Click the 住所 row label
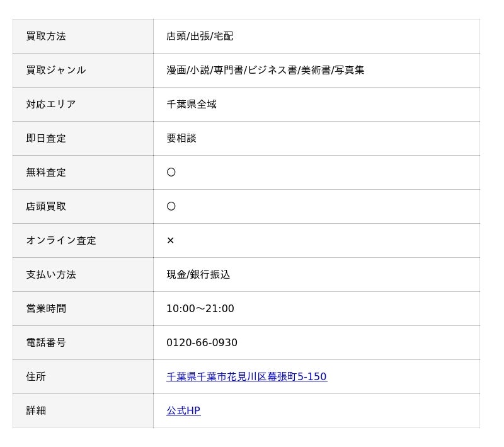 pyautogui.click(x=36, y=376)
